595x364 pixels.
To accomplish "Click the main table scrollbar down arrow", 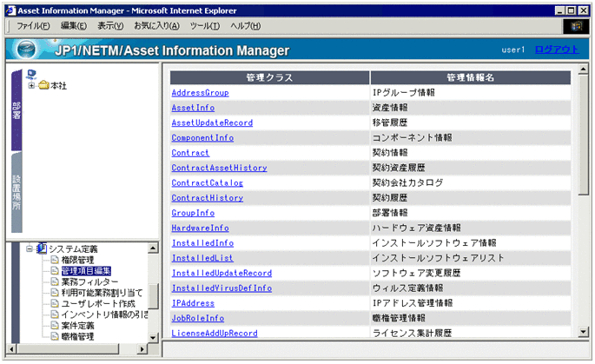I will (583, 332).
